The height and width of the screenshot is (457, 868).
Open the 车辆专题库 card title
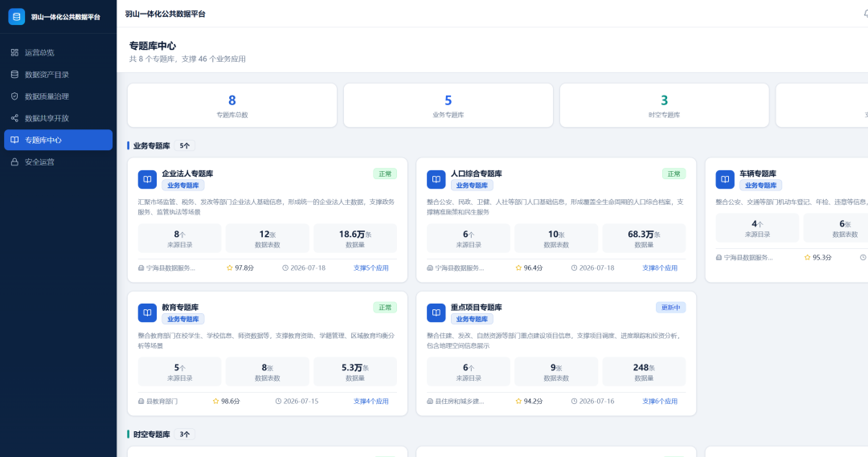tap(758, 173)
